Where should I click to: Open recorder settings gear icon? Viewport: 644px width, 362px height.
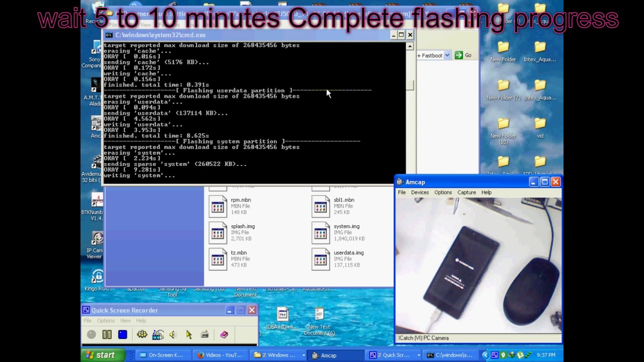click(142, 334)
